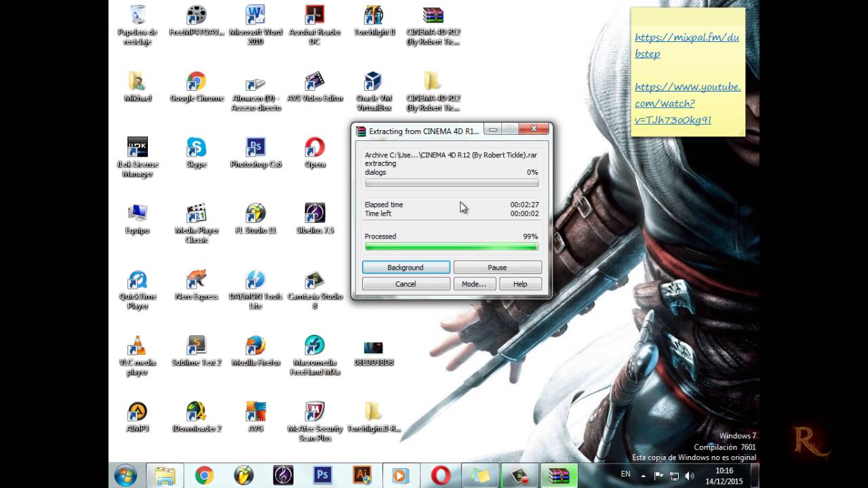Open Photoshop CS6 desktop shortcut
Image resolution: width=868 pixels, height=488 pixels.
click(x=256, y=153)
